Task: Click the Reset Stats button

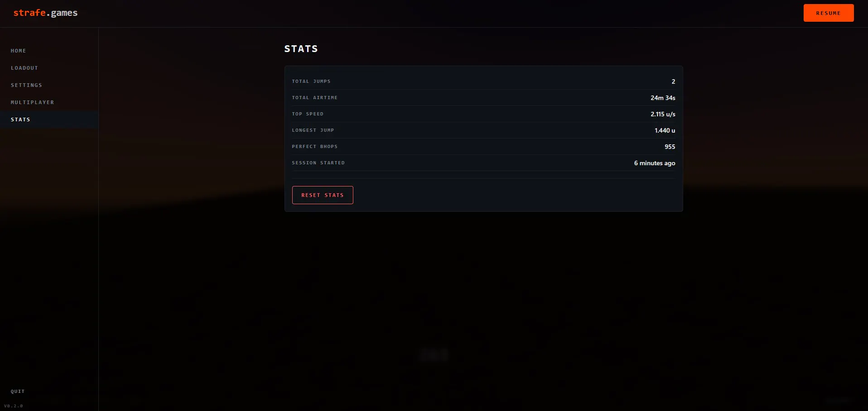Action: 323,195
